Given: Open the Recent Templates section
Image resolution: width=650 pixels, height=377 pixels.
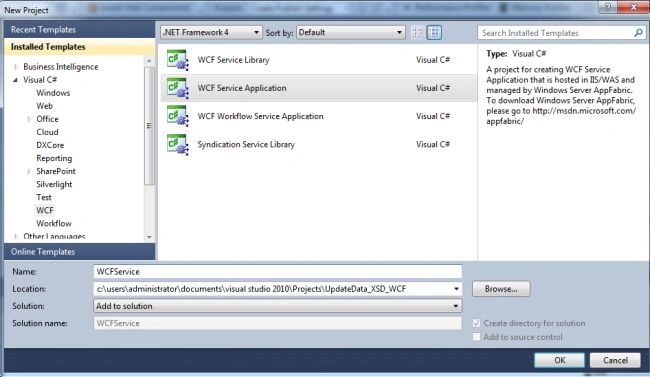Looking at the screenshot, I should tap(80, 29).
